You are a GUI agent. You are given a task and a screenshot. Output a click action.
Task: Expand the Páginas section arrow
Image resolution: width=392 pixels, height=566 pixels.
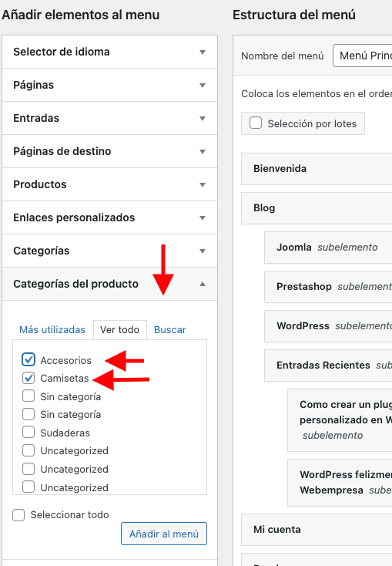click(203, 85)
